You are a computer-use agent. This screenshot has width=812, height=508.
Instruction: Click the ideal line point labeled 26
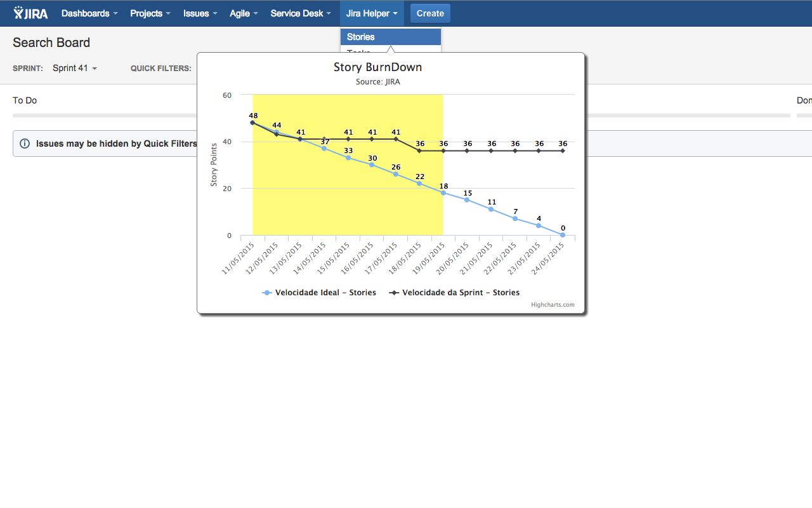[x=396, y=174]
